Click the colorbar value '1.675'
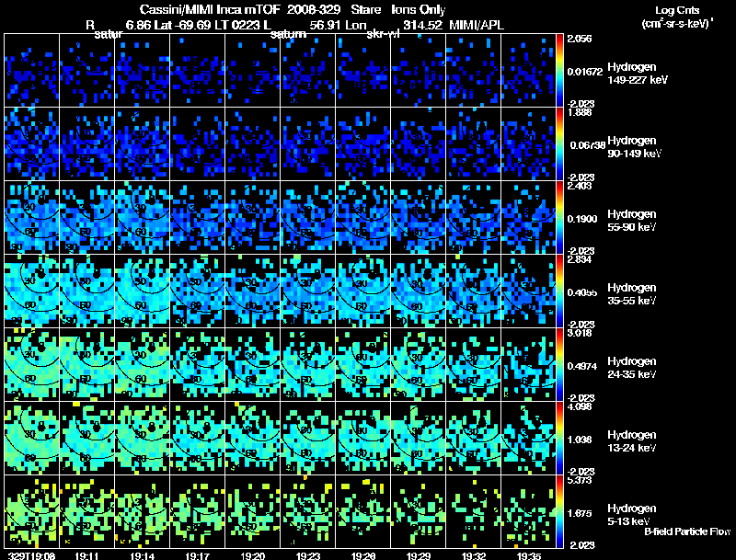 click(580, 514)
